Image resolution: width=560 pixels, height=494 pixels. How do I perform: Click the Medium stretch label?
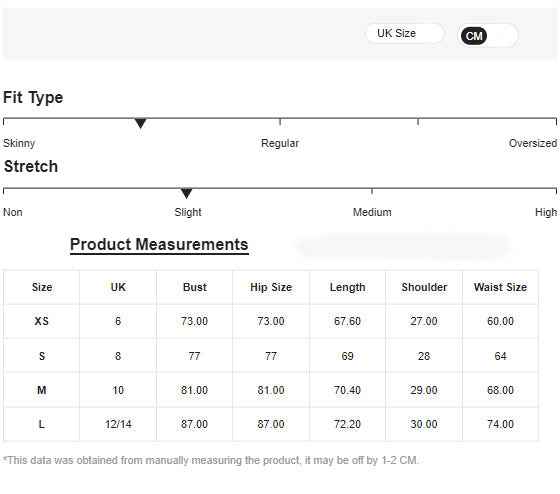(x=372, y=212)
